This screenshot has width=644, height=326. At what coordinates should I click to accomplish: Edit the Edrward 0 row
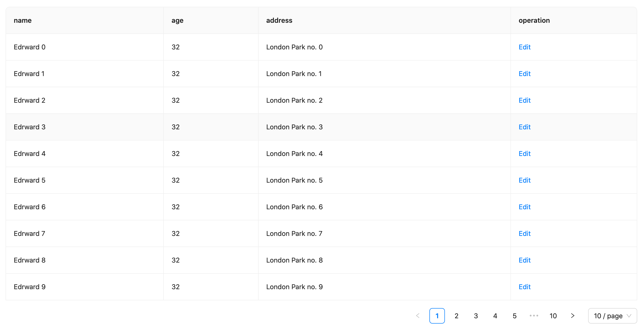point(524,47)
